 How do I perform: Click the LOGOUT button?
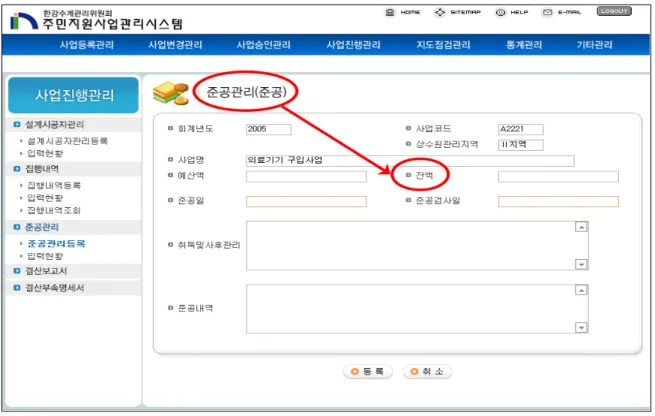click(614, 11)
